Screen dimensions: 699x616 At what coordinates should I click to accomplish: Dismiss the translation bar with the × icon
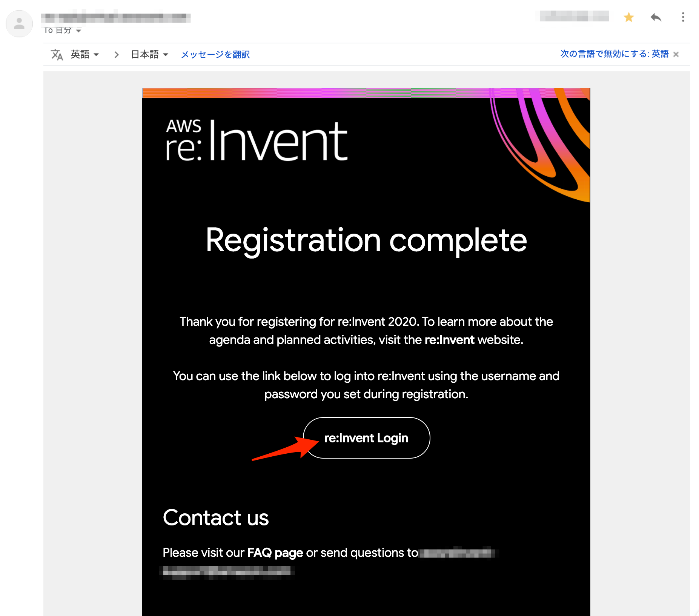[676, 54]
